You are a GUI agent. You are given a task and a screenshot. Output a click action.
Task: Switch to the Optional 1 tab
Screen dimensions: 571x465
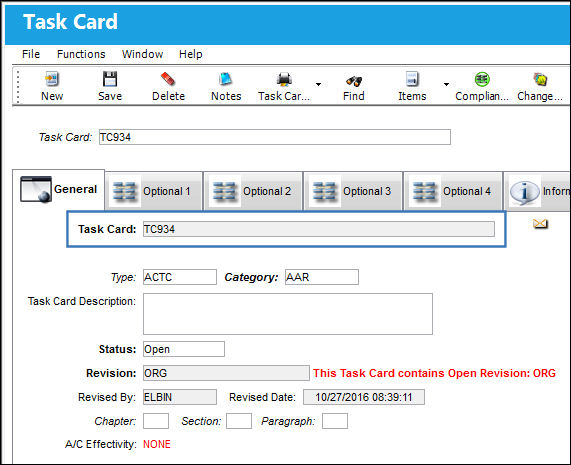tap(154, 191)
